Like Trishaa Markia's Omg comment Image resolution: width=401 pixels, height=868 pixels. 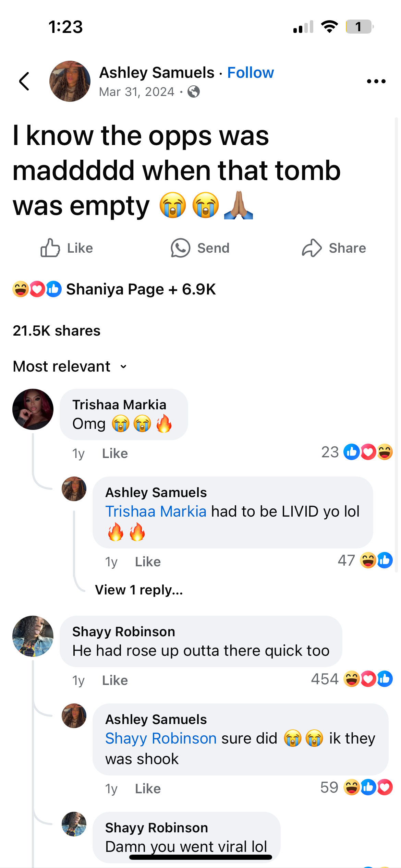pos(115,453)
